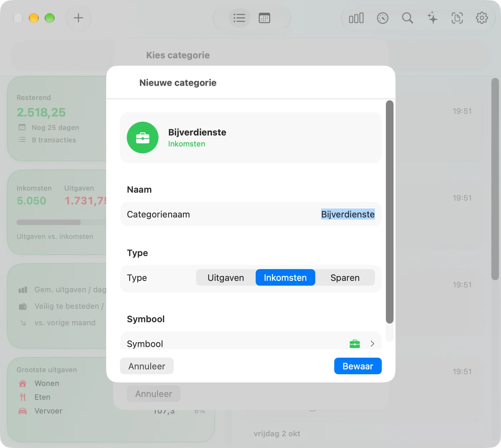This screenshot has height=448, width=501.
Task: Click the plus add transaction button
Action: pos(78,18)
